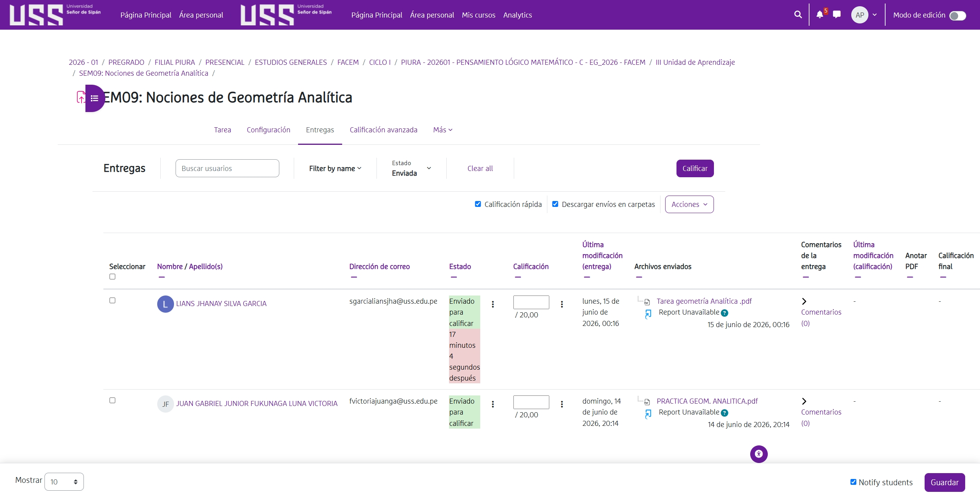Open Comentarios (0) link for LIANS JHANAY
Image resolution: width=980 pixels, height=502 pixels.
821,318
